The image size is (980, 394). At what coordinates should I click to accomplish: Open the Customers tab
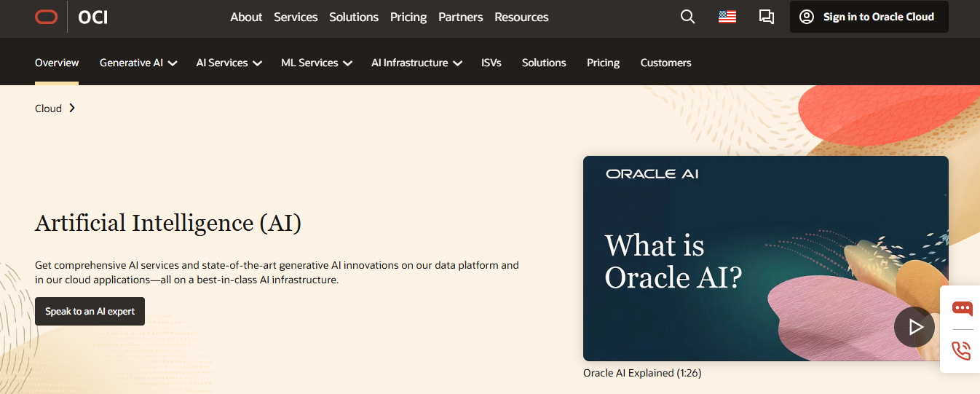click(666, 63)
